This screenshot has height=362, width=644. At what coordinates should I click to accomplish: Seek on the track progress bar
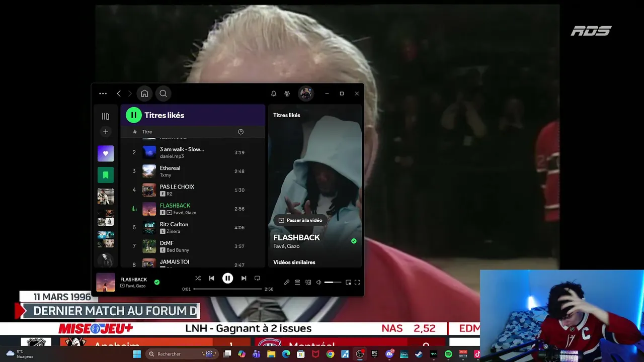[227, 289]
